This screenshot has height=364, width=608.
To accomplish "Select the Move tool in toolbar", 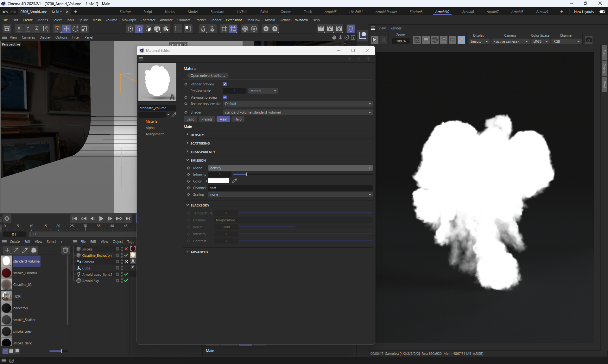I will [66, 29].
